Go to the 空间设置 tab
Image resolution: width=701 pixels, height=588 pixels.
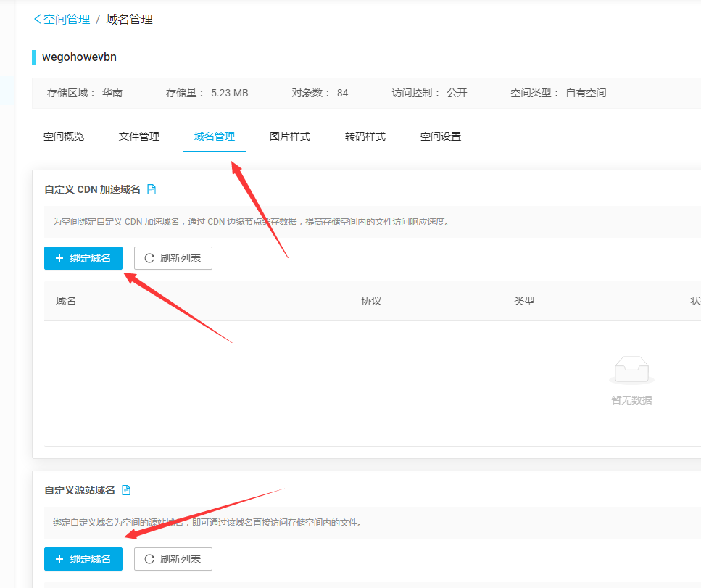pos(441,136)
